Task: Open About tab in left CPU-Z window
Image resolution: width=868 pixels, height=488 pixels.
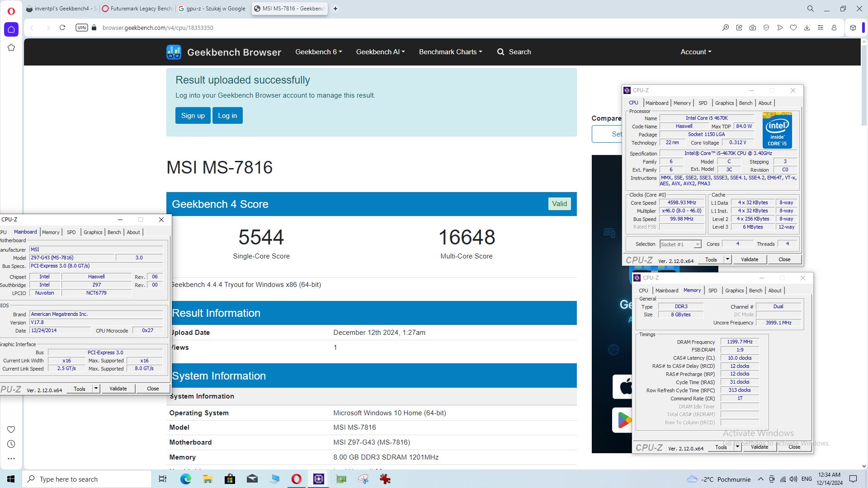Action: pyautogui.click(x=133, y=232)
